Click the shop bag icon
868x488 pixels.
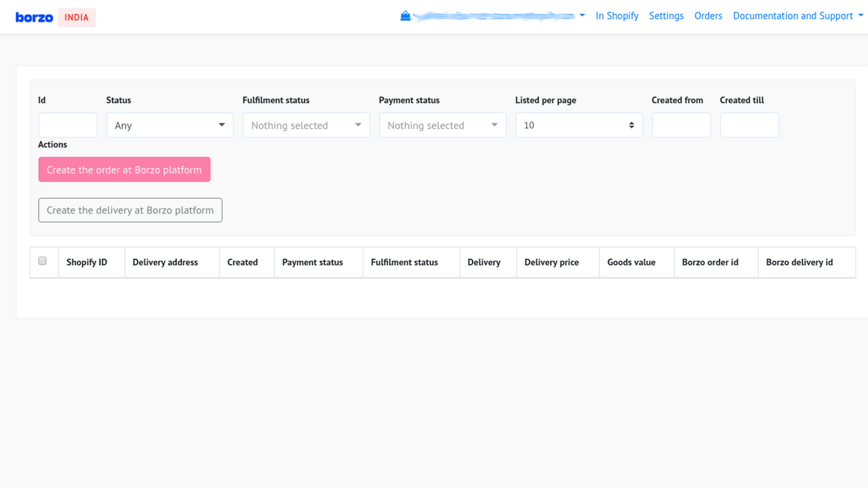tap(406, 16)
